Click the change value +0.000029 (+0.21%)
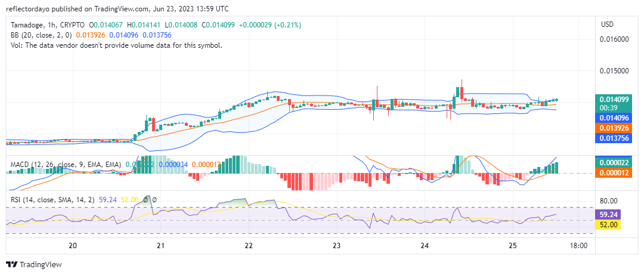 tap(269, 25)
